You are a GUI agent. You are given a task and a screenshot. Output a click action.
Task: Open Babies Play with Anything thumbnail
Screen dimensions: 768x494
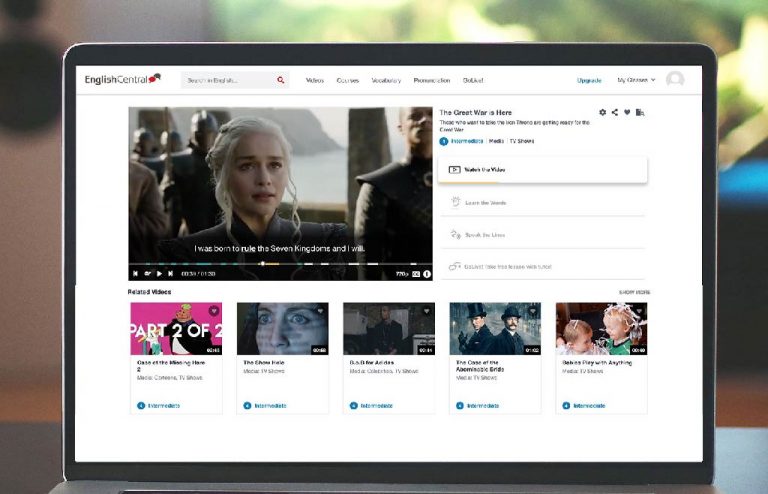pos(601,329)
